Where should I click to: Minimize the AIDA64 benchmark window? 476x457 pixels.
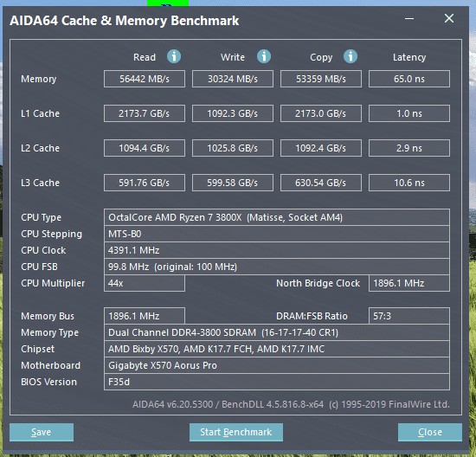pyautogui.click(x=409, y=19)
